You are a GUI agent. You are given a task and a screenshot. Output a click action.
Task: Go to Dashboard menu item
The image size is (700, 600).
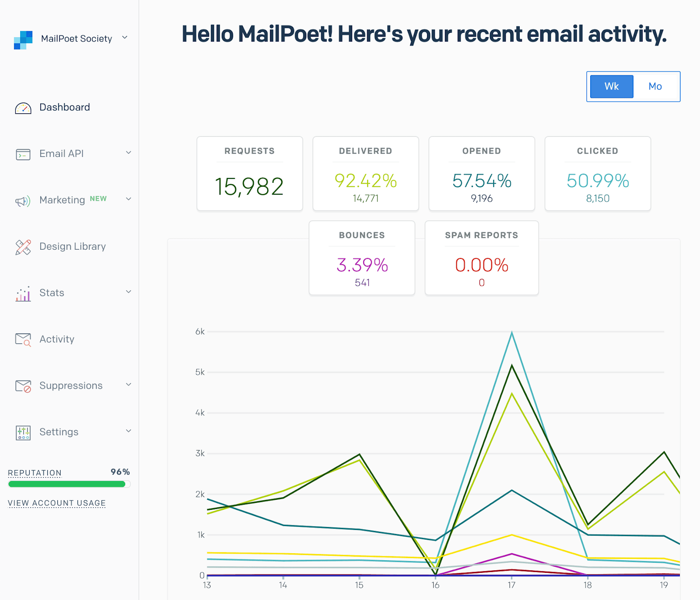65,107
